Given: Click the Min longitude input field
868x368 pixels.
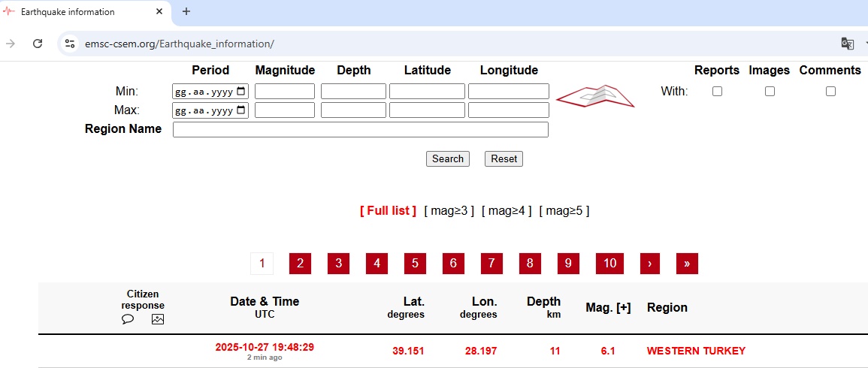Looking at the screenshot, I should point(509,92).
